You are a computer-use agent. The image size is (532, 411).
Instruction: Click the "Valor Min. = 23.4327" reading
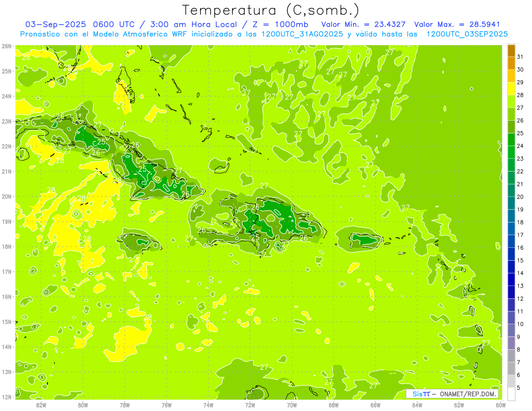tap(364, 24)
